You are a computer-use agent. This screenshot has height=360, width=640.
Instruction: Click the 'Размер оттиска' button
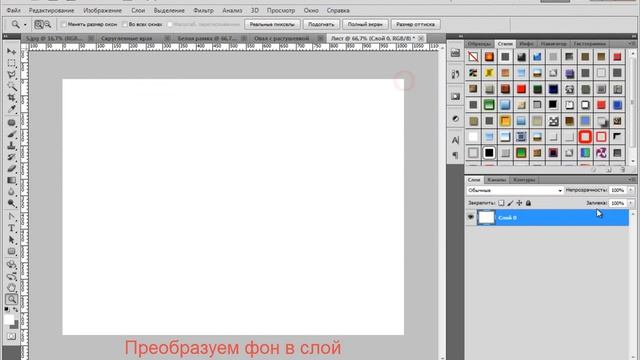(x=416, y=24)
